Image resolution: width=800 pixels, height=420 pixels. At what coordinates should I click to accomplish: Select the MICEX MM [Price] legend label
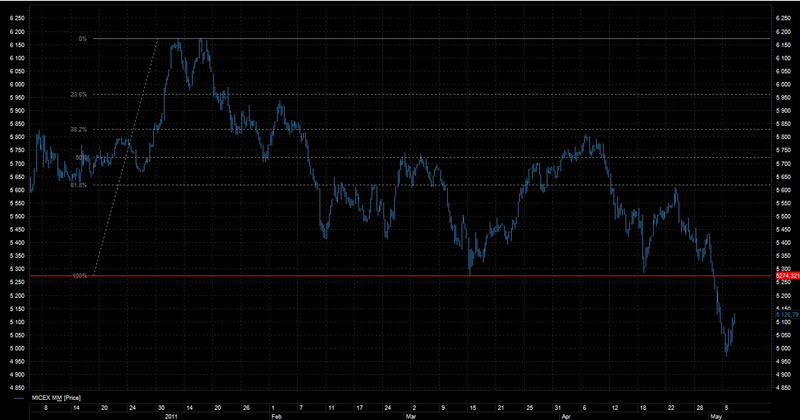[x=56, y=398]
